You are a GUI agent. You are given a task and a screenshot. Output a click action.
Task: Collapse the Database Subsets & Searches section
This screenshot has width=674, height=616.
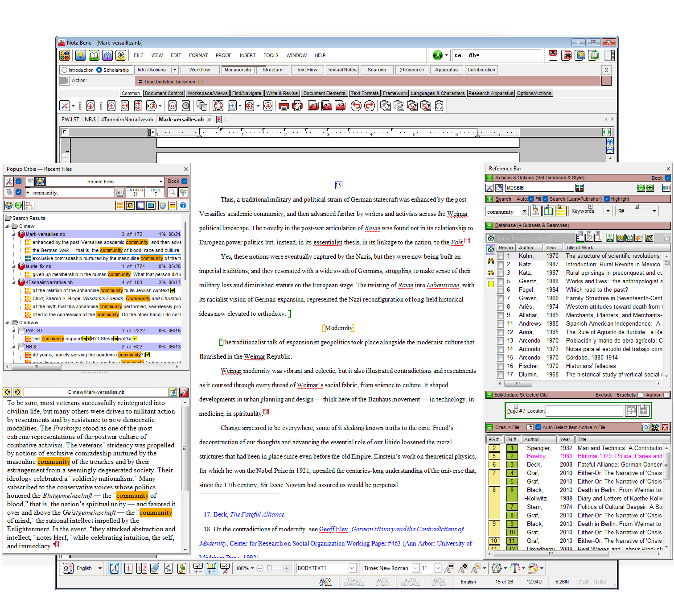[x=489, y=225]
